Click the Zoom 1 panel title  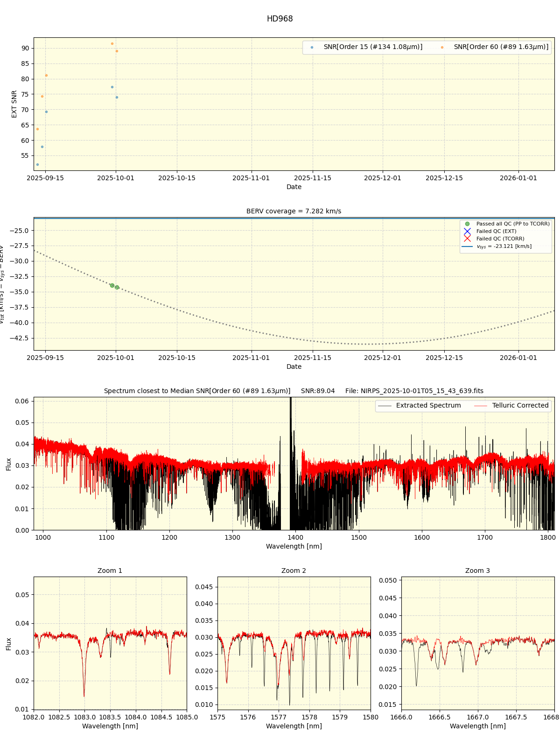110,571
